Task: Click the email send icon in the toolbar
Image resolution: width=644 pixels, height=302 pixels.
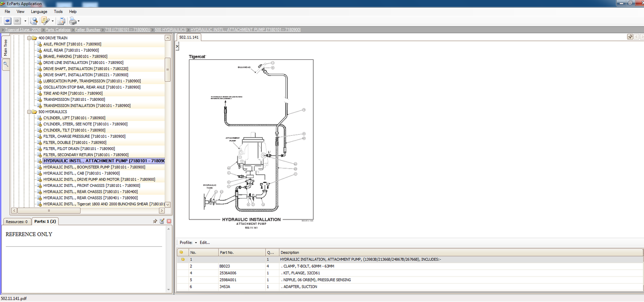Action: point(61,21)
